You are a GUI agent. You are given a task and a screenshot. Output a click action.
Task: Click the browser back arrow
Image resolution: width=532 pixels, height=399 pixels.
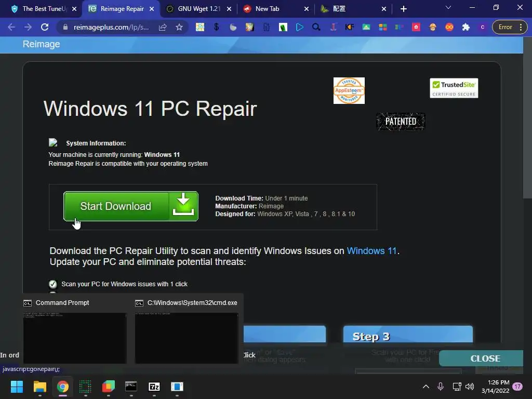[x=11, y=27]
